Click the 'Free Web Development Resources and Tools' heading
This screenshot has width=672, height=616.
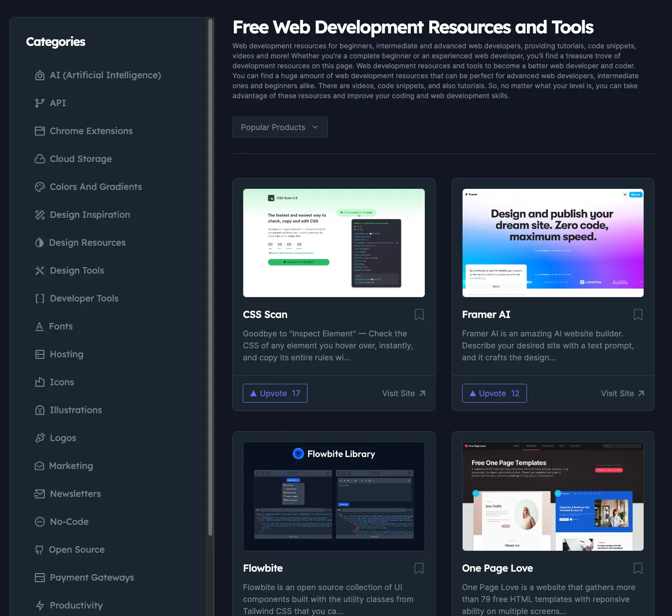coord(413,27)
